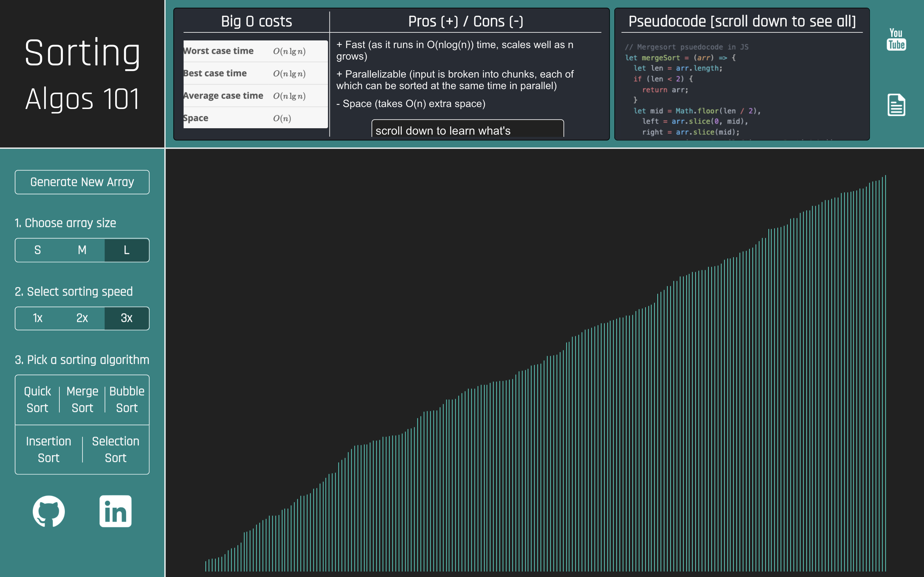The image size is (924, 577).
Task: Set sorting speed to 3x
Action: point(127,318)
